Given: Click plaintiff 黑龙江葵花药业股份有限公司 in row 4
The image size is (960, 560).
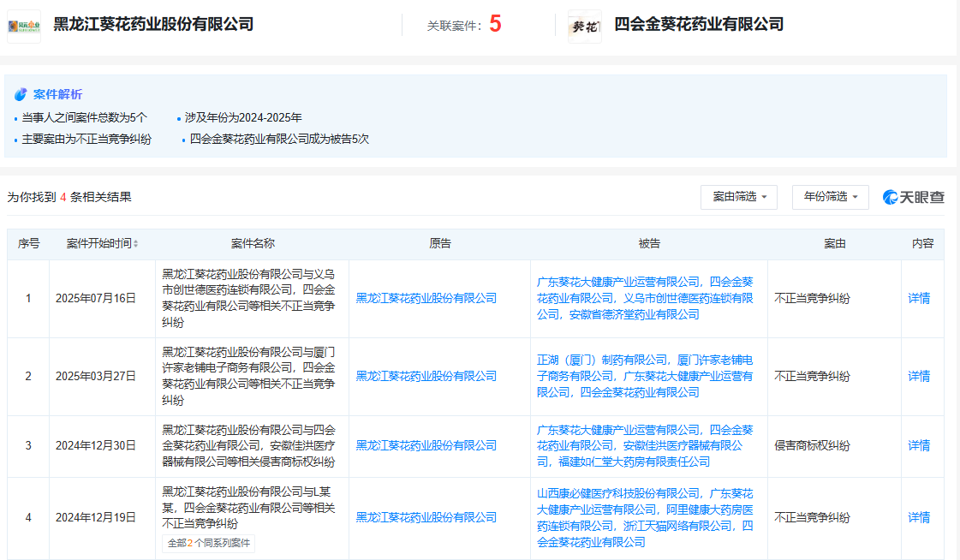Looking at the screenshot, I should (426, 517).
